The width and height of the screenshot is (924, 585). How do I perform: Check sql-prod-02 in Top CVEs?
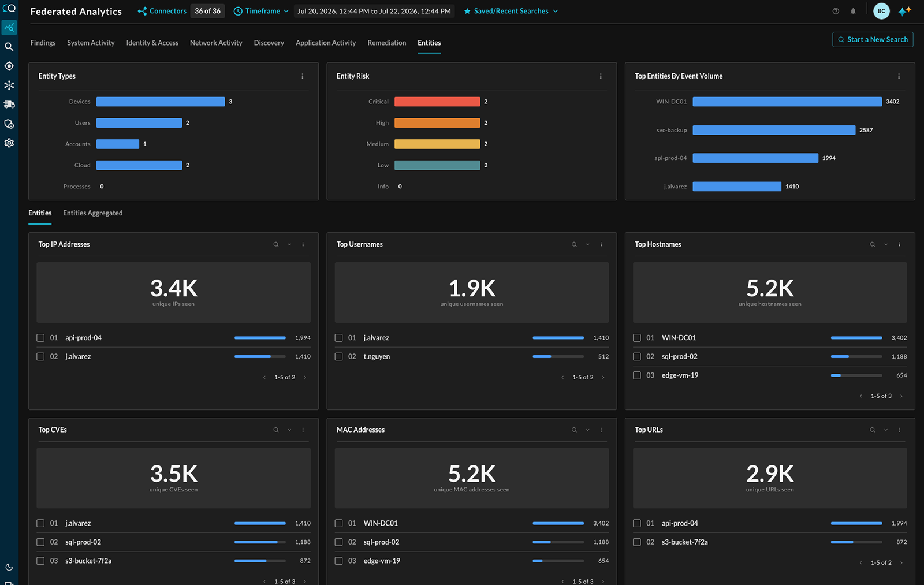pyautogui.click(x=40, y=542)
